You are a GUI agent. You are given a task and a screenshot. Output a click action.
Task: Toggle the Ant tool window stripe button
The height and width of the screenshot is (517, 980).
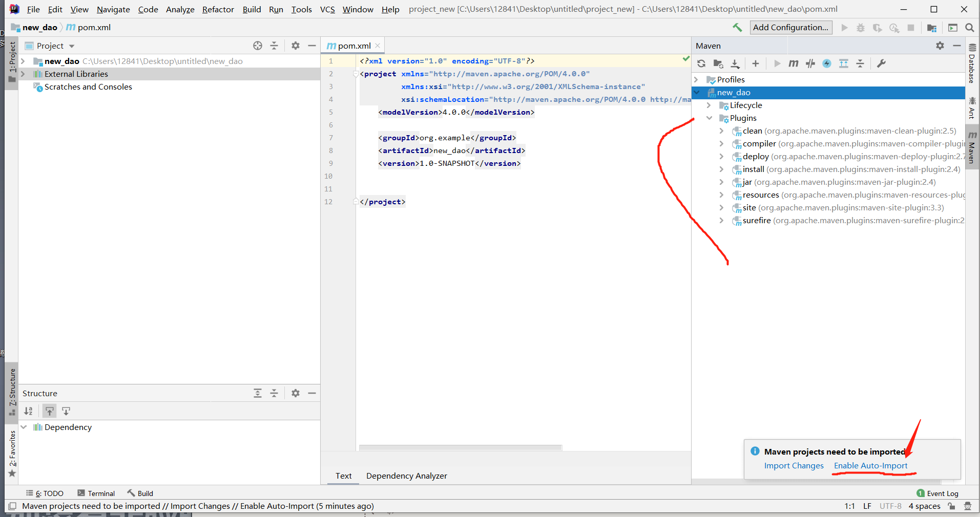[972, 107]
